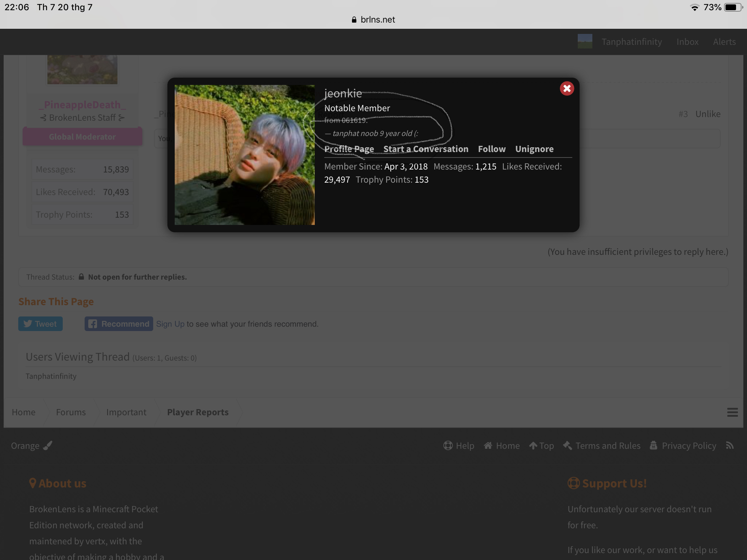
Task: Toggle Unignore for jeonkie
Action: point(534,149)
